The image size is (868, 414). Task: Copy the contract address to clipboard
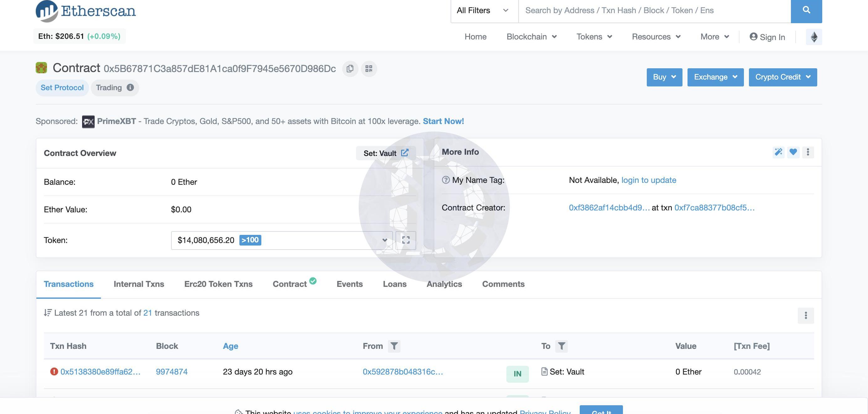click(x=350, y=69)
